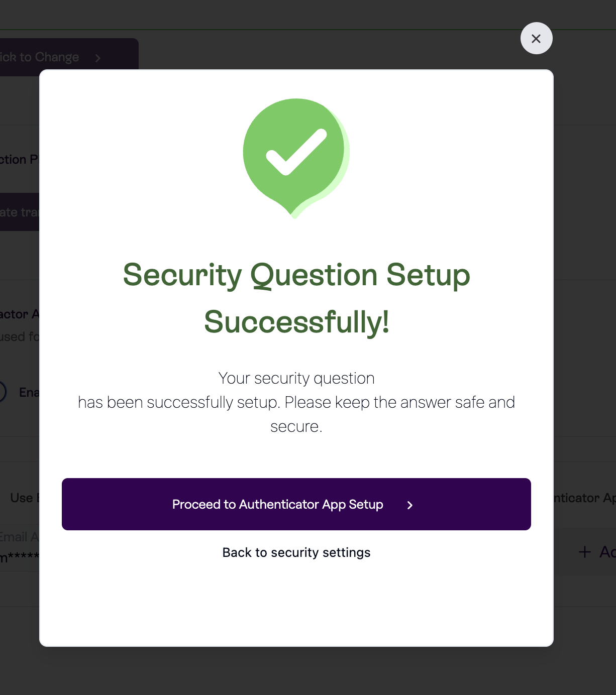Click the chevron arrow on the Proceed button

pos(410,505)
